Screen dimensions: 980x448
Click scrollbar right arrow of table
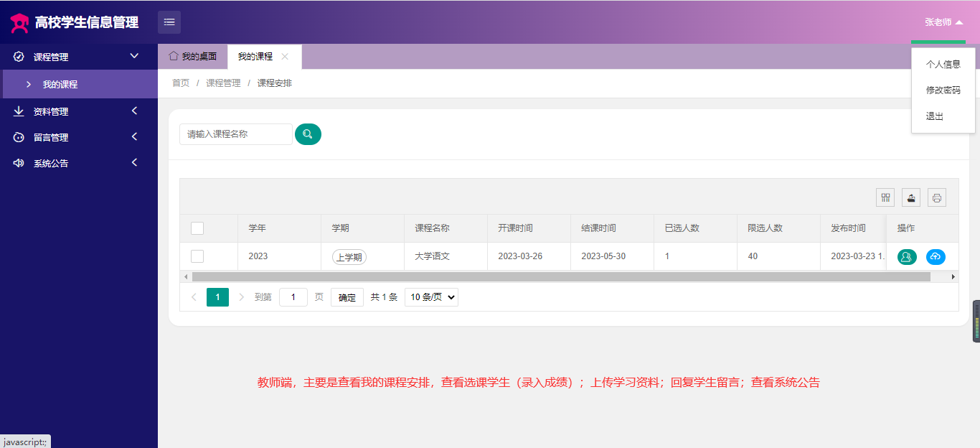click(953, 276)
